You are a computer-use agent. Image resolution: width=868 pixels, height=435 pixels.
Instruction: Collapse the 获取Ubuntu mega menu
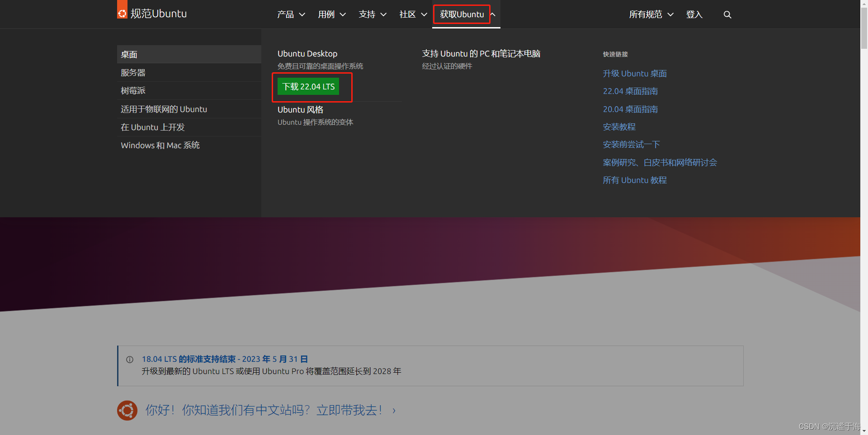click(461, 14)
